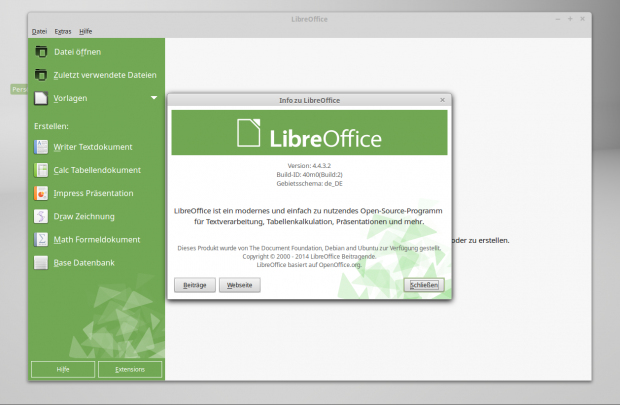This screenshot has width=620, height=405.
Task: Click the LibreOffice logo in the Info dialog
Action: click(309, 133)
